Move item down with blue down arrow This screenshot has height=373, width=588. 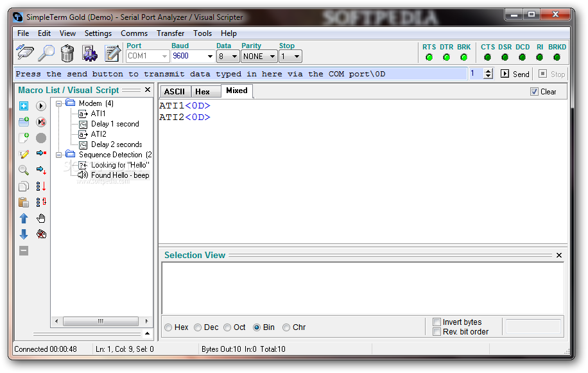24,234
